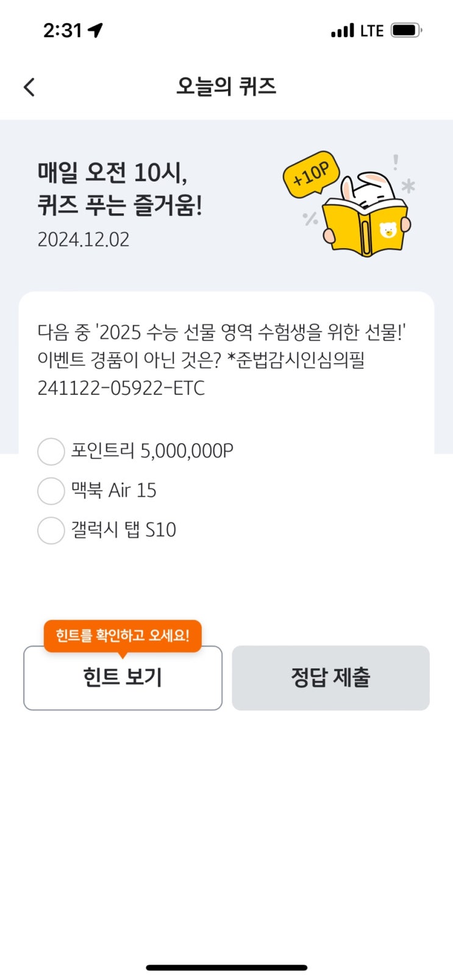The image size is (453, 980).
Task: Tap the orange 힌트를 확인하고 오세요! tooltip
Action: click(x=123, y=636)
